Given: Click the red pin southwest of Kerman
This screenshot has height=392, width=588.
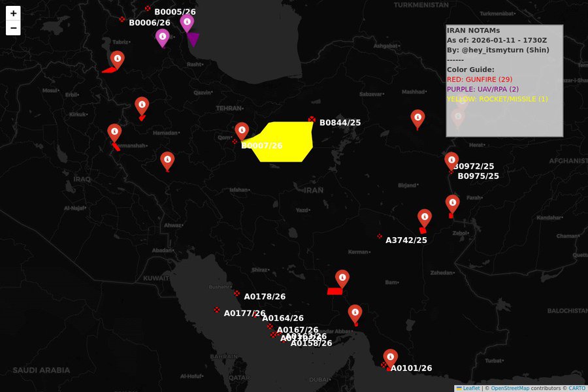Looking at the screenshot, I should coord(342,279).
